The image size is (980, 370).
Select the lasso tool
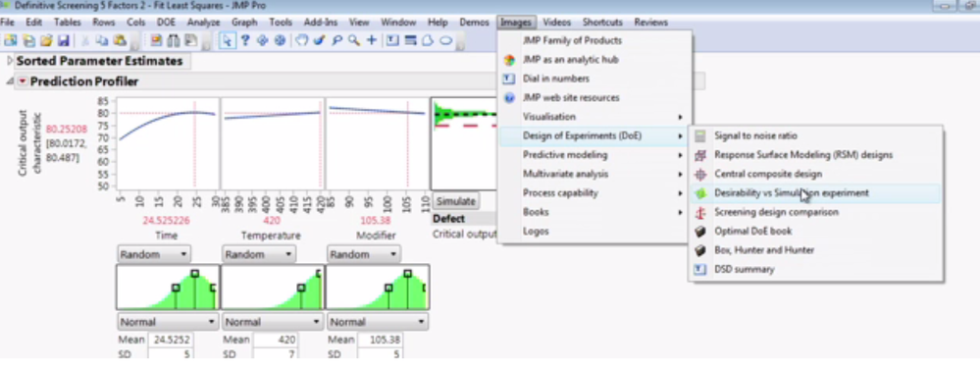pos(336,40)
